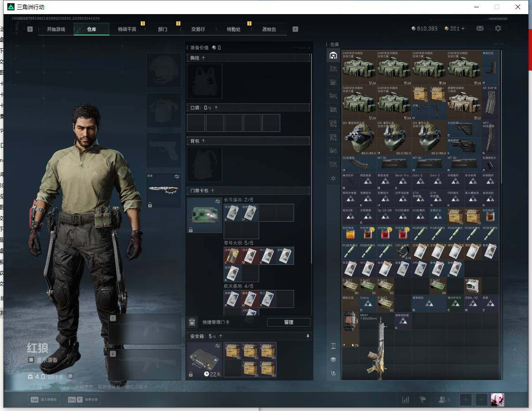Add premium currency with the plus sign
Screen dimensions: 532x411
coord(463,29)
